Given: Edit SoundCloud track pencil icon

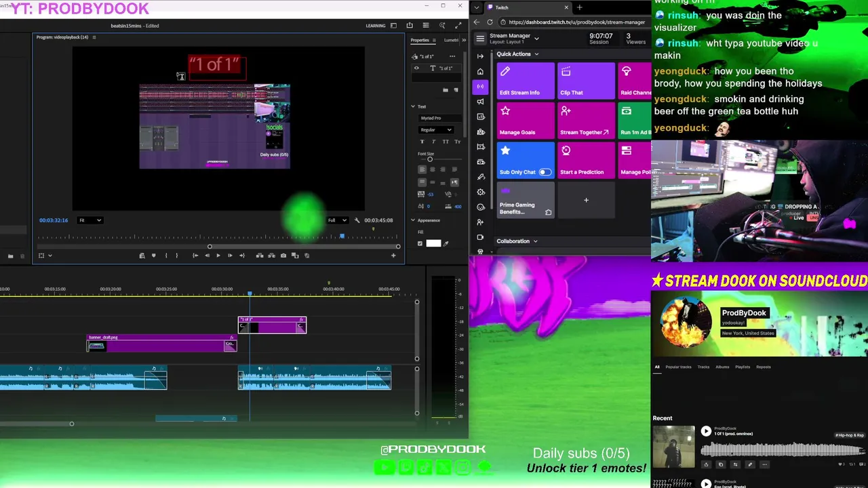Looking at the screenshot, I should click(x=750, y=464).
